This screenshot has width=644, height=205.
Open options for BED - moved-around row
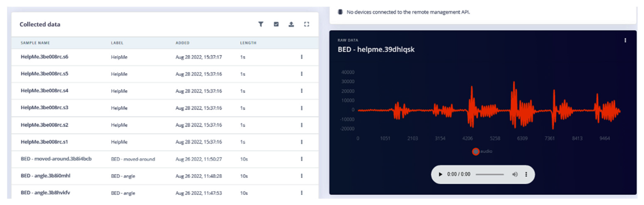[x=302, y=159]
